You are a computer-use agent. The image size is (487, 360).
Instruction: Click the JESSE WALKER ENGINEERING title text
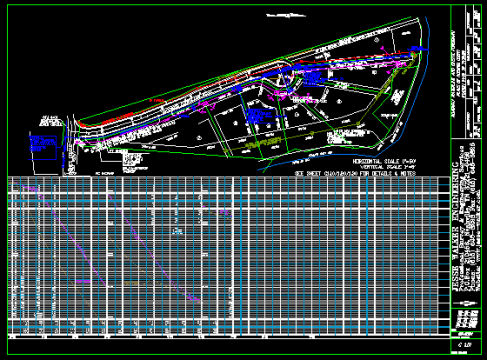(x=456, y=227)
